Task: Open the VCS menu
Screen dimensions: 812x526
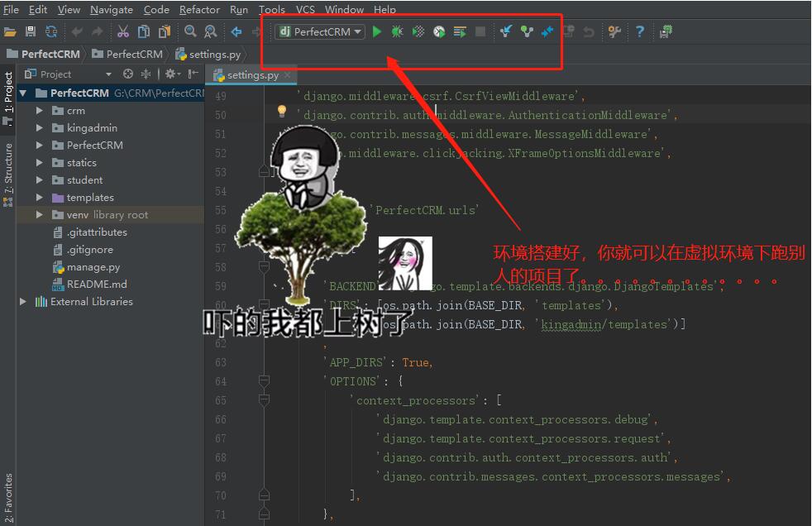Action: pyautogui.click(x=305, y=9)
